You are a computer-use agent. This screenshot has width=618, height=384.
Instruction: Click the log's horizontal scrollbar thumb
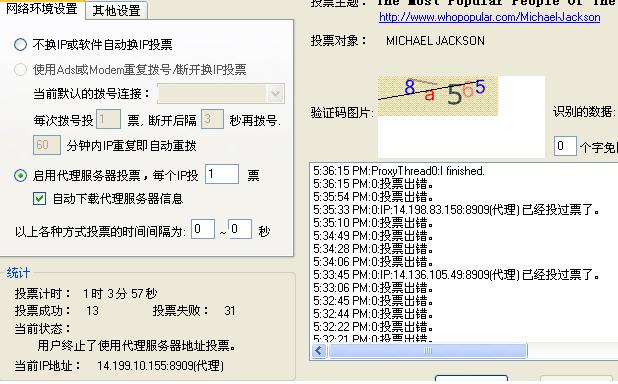click(428, 351)
